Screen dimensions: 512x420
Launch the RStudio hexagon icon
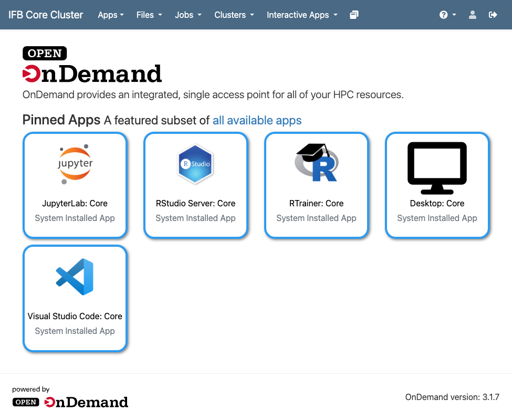pos(195,164)
